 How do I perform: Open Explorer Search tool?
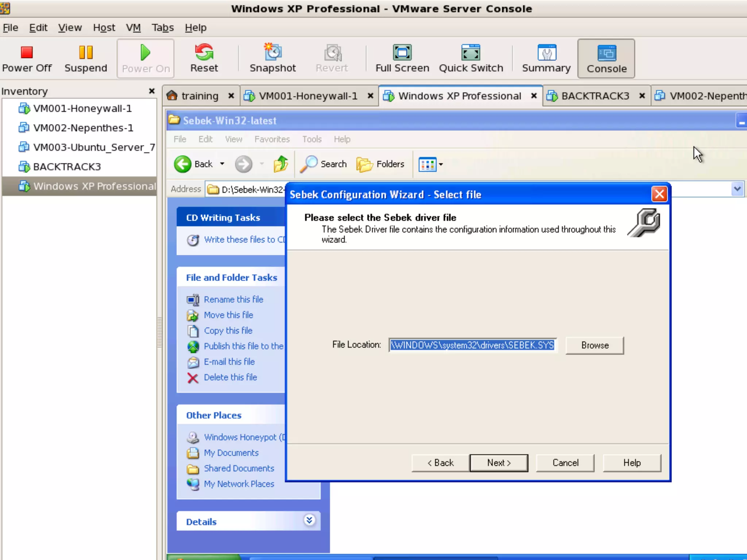tap(323, 164)
